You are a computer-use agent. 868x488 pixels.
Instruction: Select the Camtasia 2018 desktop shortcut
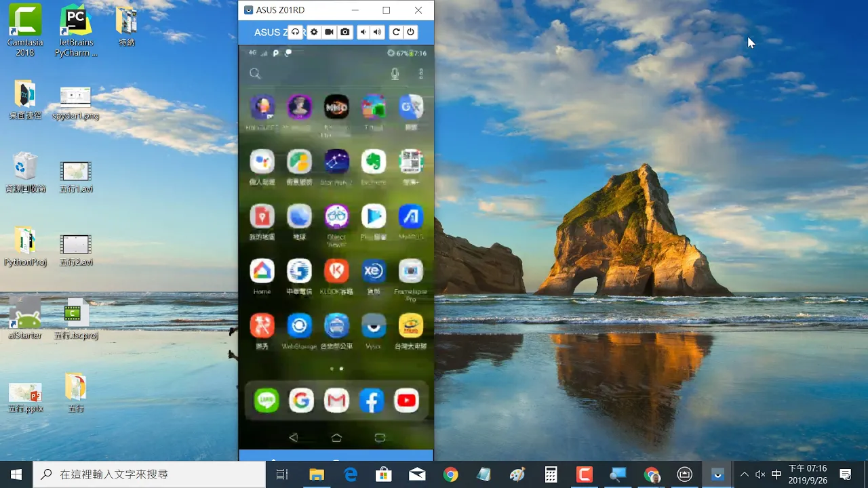(25, 31)
